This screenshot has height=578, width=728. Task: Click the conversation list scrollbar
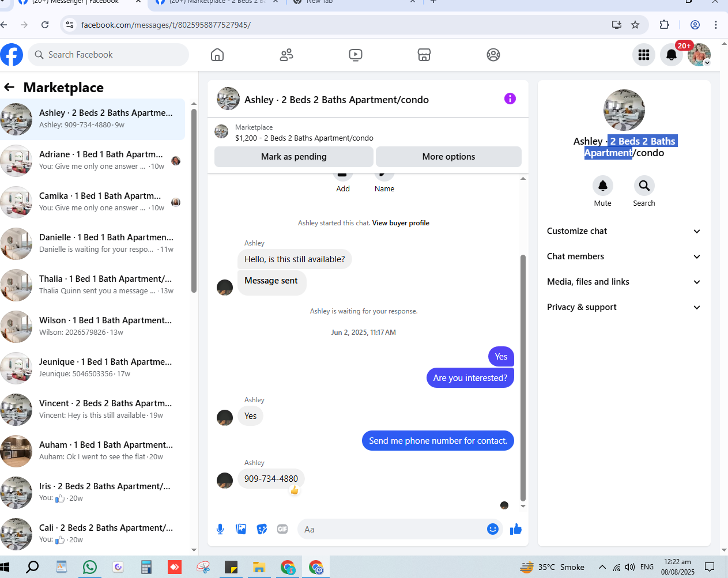[194, 202]
